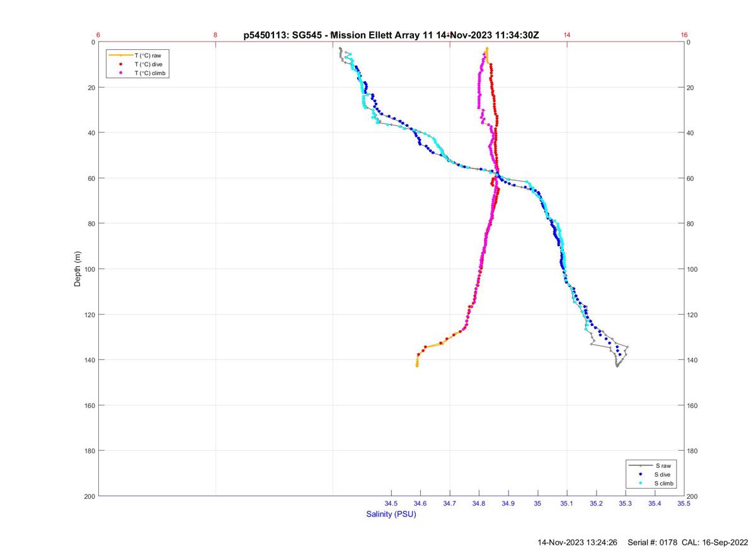
Task: Click the salinity tick label "34.9"
Action: (508, 504)
